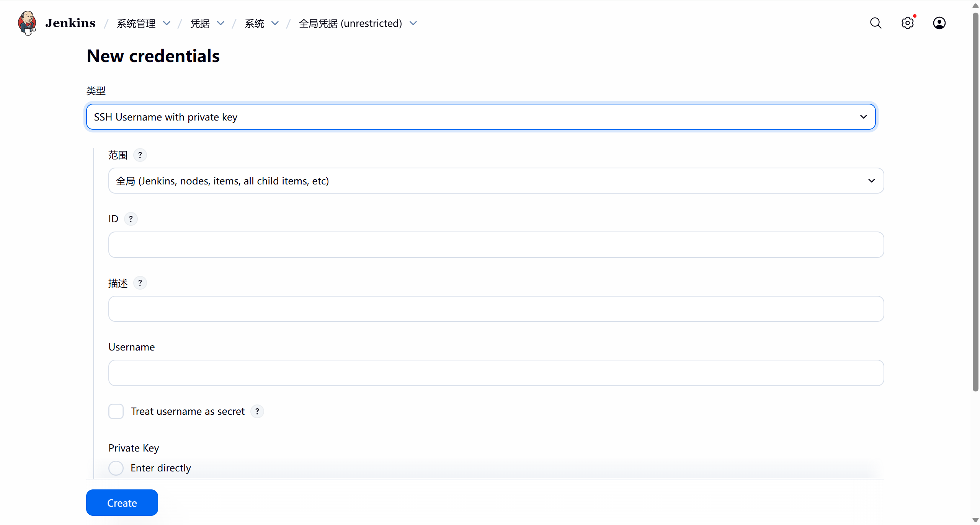Open the 类型 credential type dropdown
This screenshot has width=980, height=525.
[x=481, y=117]
